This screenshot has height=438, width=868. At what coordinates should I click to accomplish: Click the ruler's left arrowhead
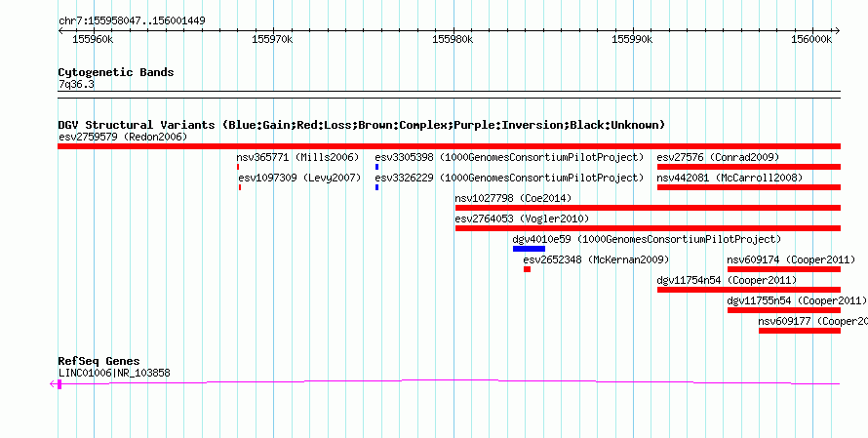click(x=60, y=31)
